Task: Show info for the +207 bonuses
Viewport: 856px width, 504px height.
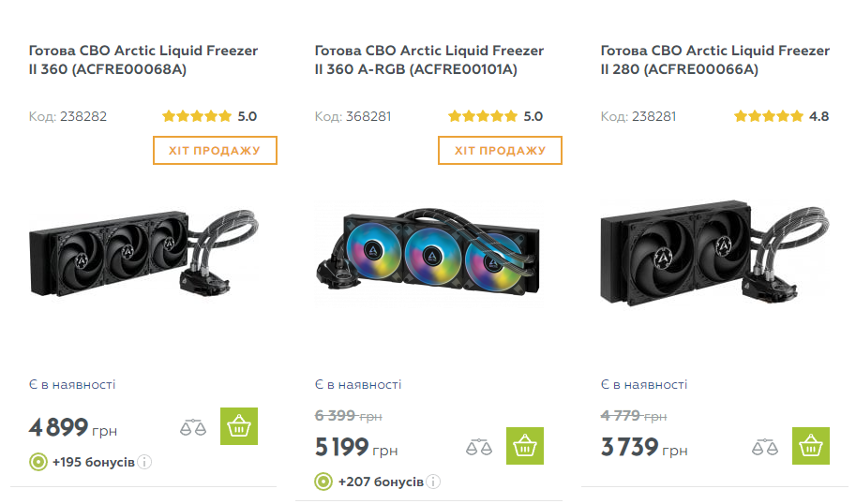Action: 432,482
